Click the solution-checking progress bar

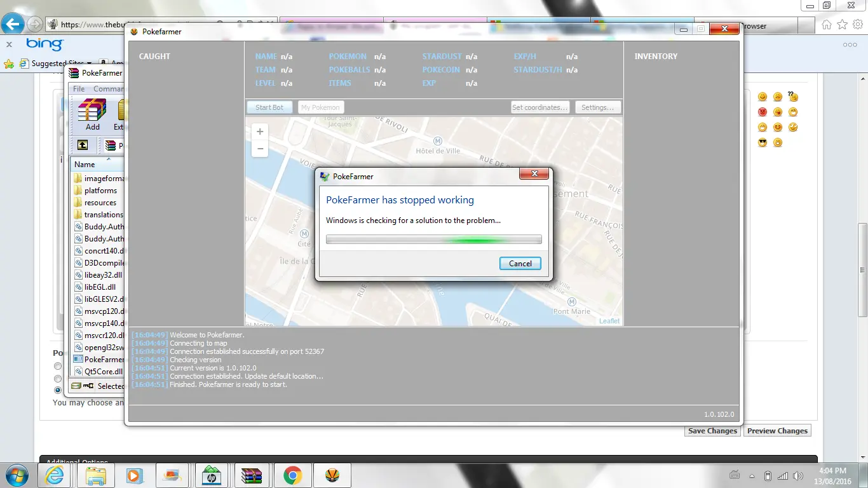coord(433,240)
